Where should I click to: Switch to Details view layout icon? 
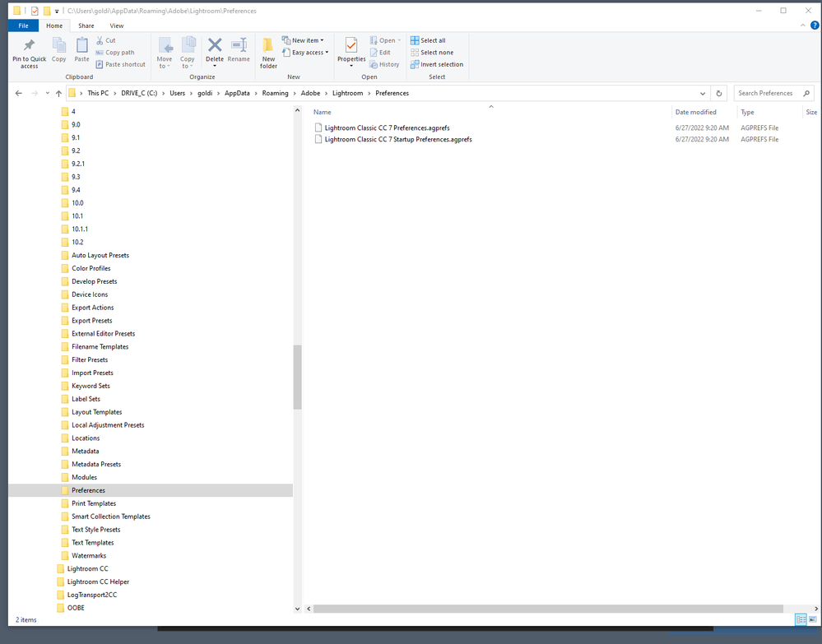[x=801, y=620]
